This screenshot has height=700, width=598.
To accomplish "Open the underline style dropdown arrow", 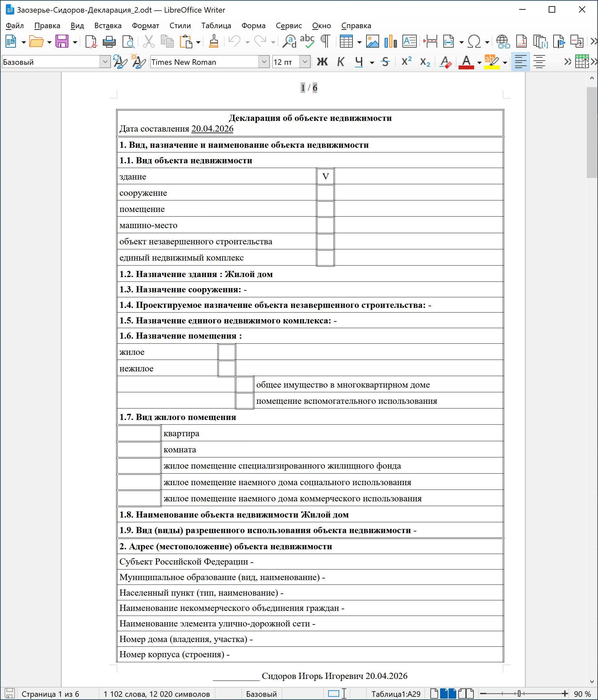I will (x=372, y=63).
